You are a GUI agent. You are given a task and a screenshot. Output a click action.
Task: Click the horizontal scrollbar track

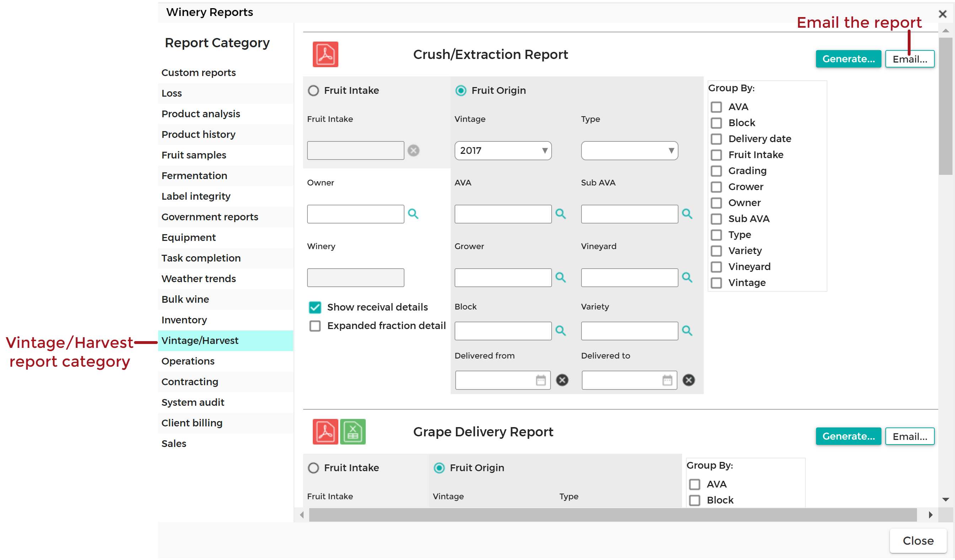[x=612, y=515]
